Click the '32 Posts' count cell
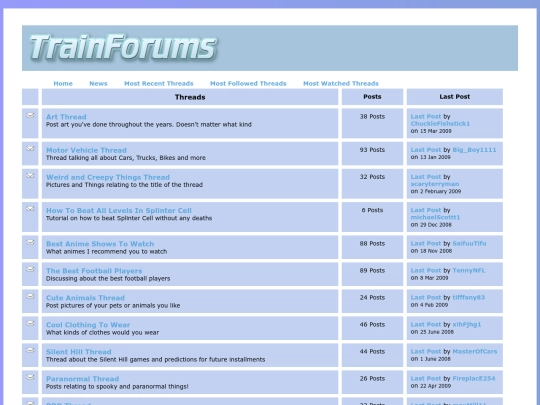 click(x=372, y=184)
